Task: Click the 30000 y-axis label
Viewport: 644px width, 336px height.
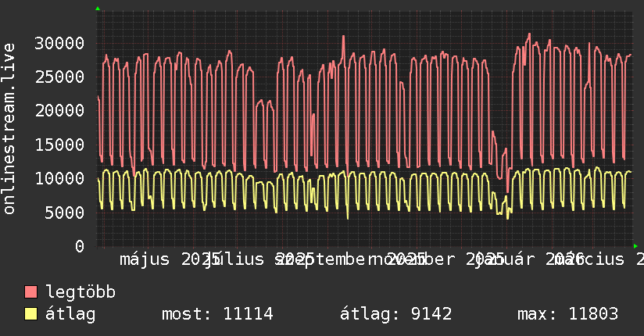Action: (x=59, y=44)
